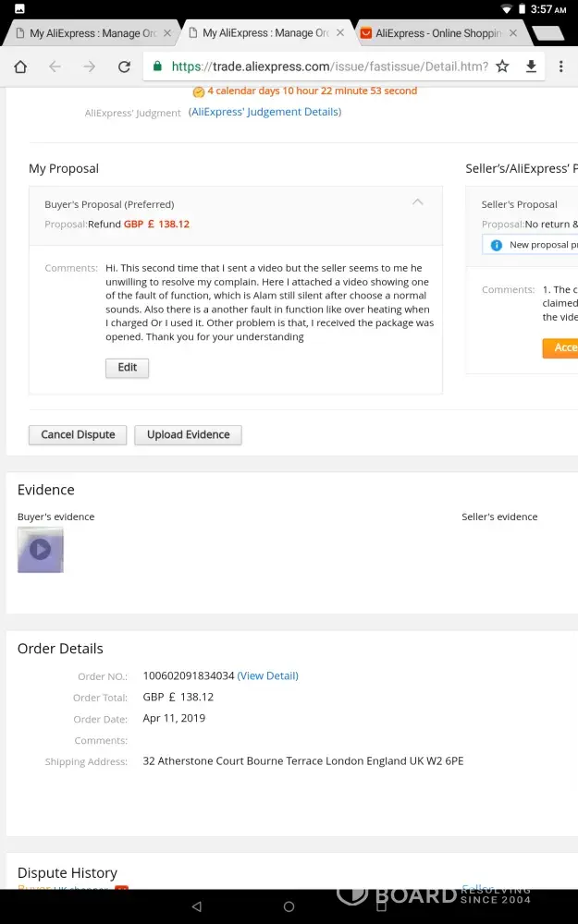Reload the page with the refresh icon
Viewport: 578px width, 924px height.
(124, 67)
